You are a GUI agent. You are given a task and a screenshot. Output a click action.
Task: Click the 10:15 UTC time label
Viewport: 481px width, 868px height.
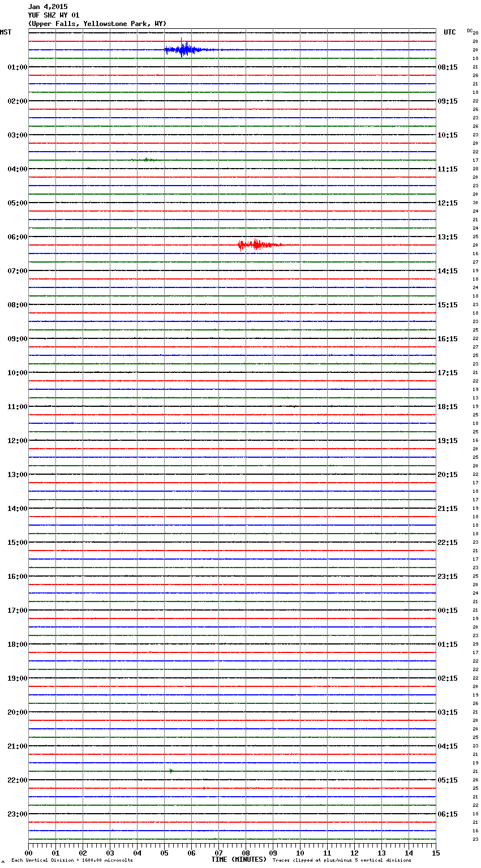[448, 135]
